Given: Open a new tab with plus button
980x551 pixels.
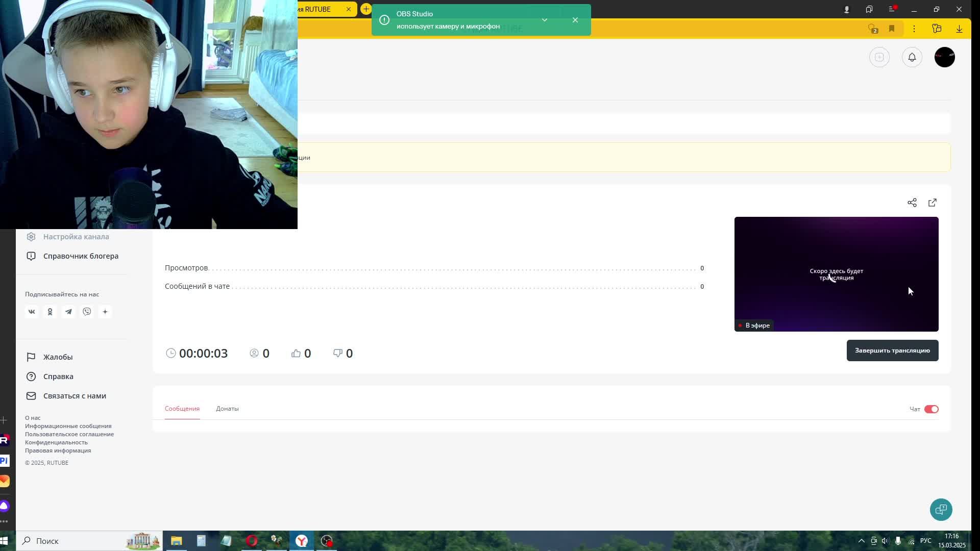Looking at the screenshot, I should [366, 9].
